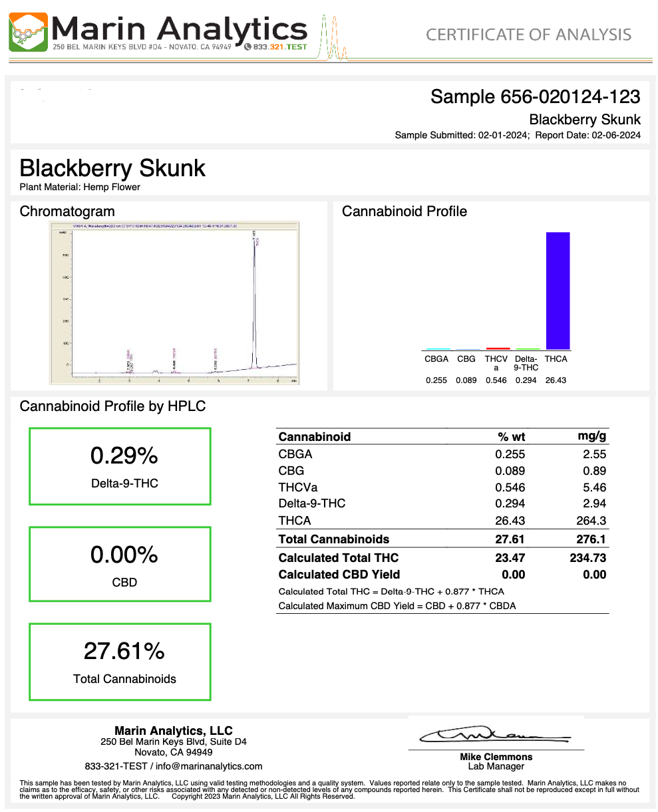Select the Sample 656-020124-123 identifier
Image resolution: width=658 pixels, height=812 pixels.
535,97
